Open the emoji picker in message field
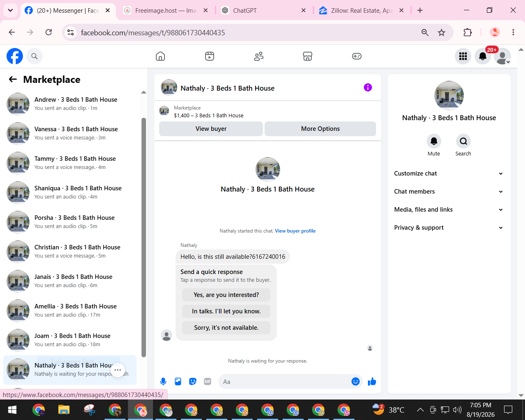Viewport: 525px width, 420px height. [x=356, y=381]
